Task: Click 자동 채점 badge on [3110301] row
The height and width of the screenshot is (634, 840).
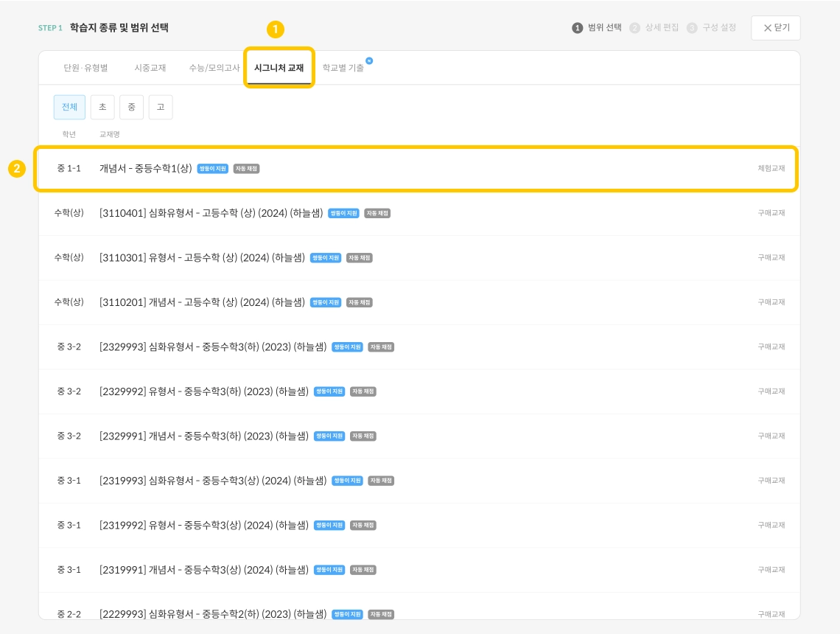Action: pyautogui.click(x=360, y=258)
